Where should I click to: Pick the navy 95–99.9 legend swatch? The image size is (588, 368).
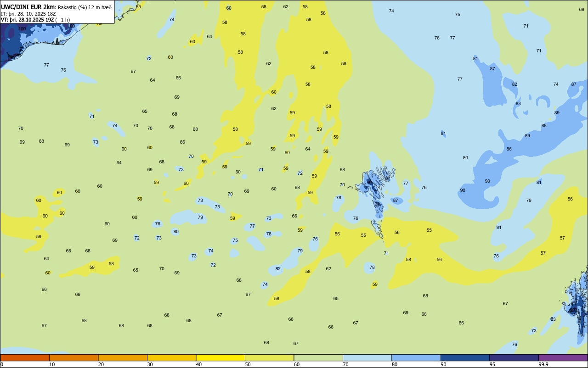coord(514,357)
